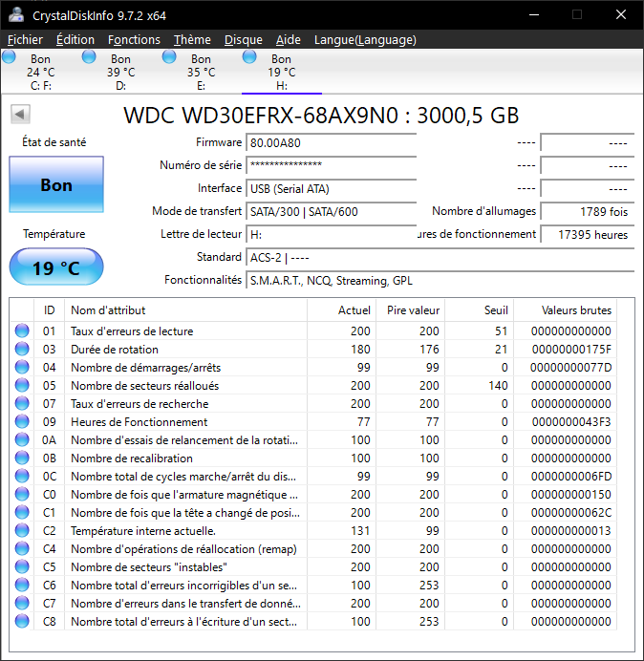Select row Nombre de secteurs "instables"
Screen dimensions: 644x661
(313, 566)
